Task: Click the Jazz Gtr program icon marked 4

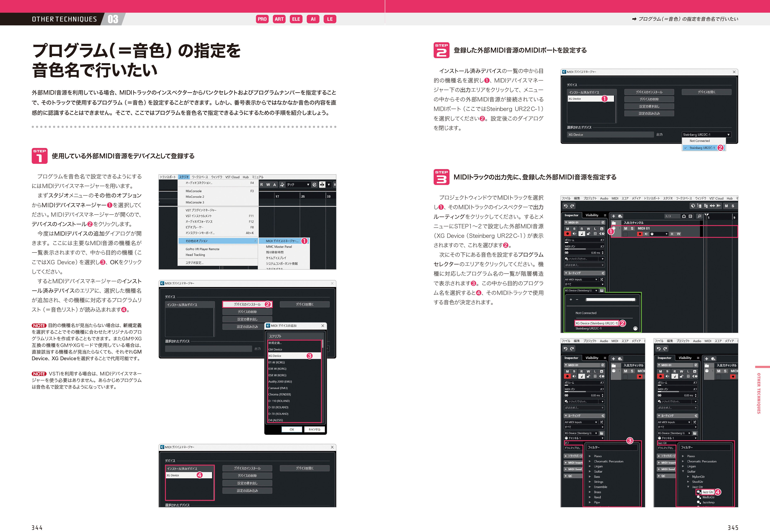Action: [x=699, y=492]
